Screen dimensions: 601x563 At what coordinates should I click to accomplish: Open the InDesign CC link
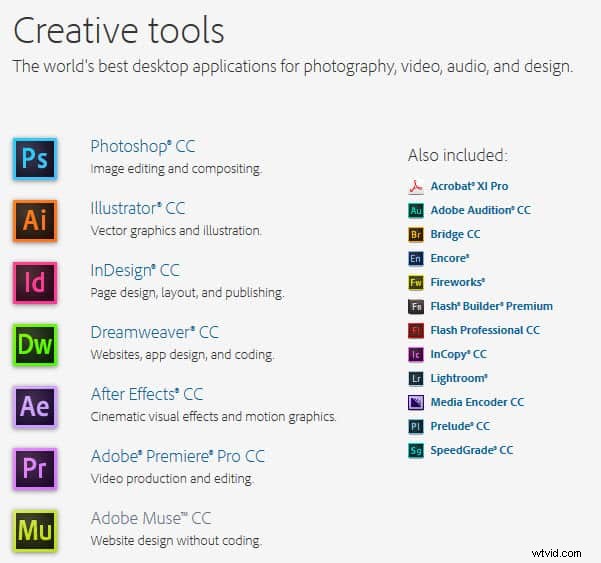[135, 271]
